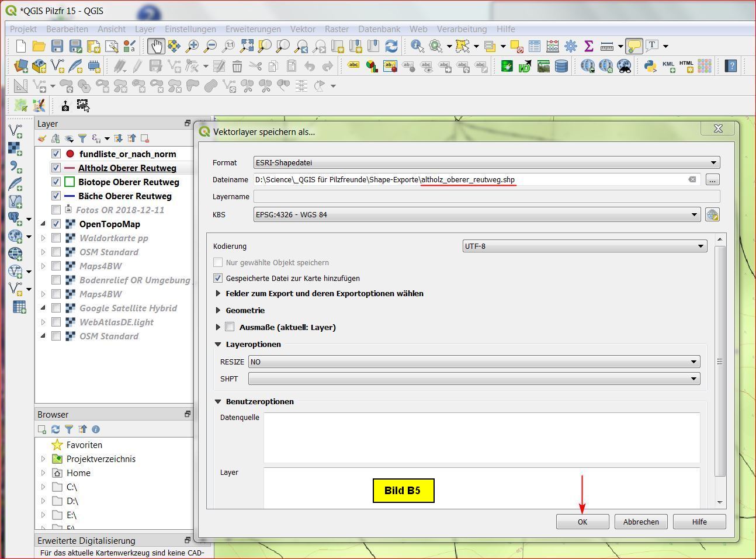This screenshot has height=559, width=756.
Task: Click into the Dateiname path field
Action: (x=467, y=179)
